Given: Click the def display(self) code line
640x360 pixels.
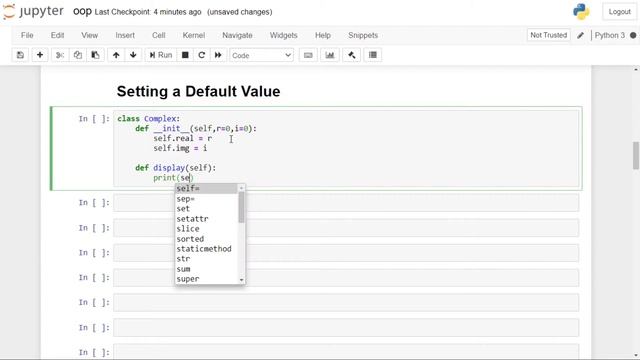Looking at the screenshot, I should pos(176,168).
